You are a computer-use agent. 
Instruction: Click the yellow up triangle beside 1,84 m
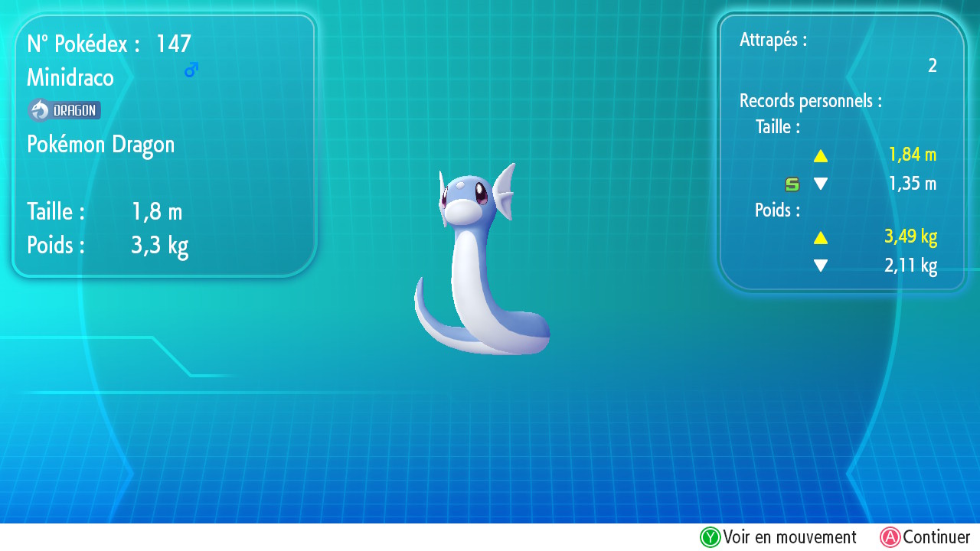click(821, 156)
